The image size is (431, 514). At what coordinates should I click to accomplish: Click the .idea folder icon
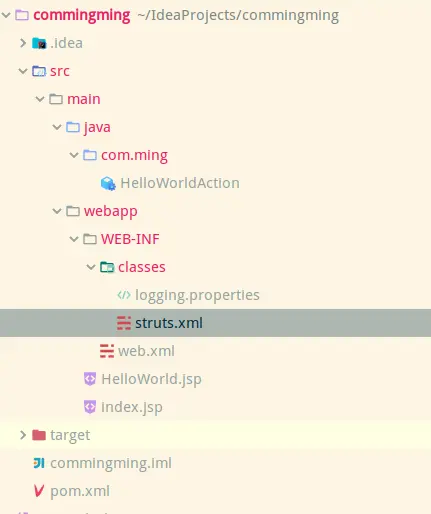[x=39, y=43]
